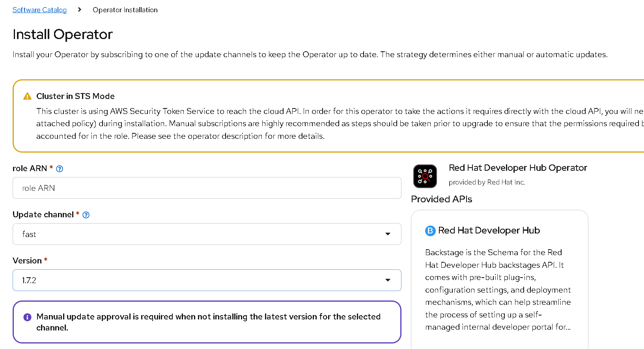Click the Install Operator page heading

(x=63, y=34)
